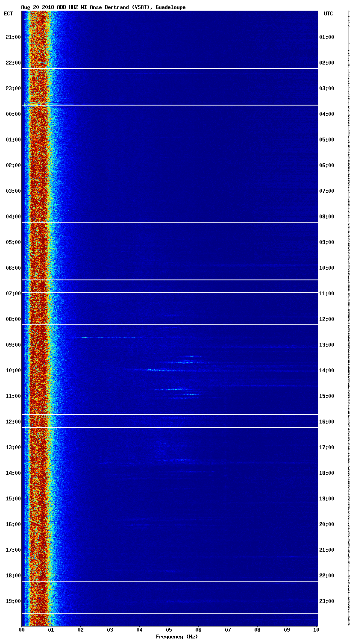Click the 01:00 label on the UTC axis
The height and width of the screenshot is (641, 364).
(x=327, y=37)
